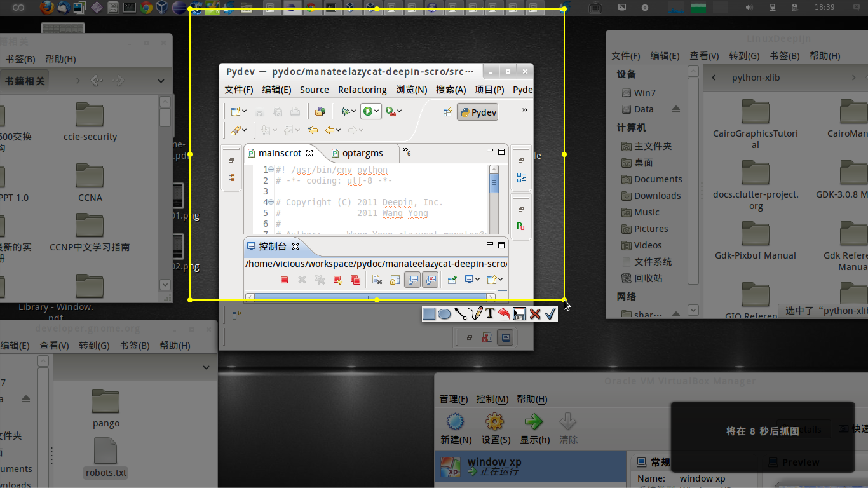The height and width of the screenshot is (488, 868).
Task: Cancel the screenshot with the red X
Action: coord(535,313)
